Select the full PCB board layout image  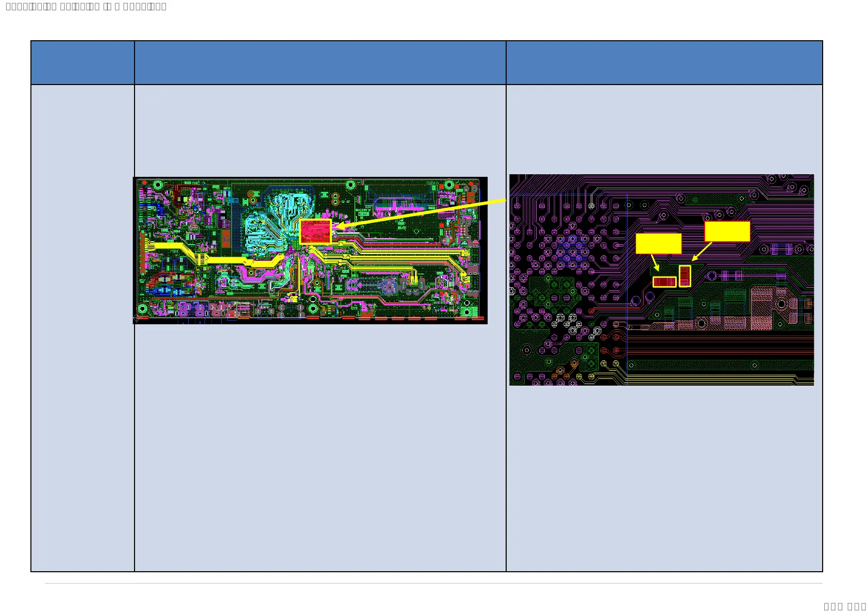tap(310, 251)
